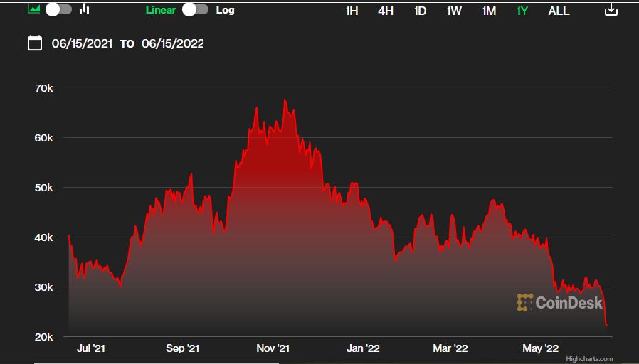Choose the 1W time range

click(454, 11)
